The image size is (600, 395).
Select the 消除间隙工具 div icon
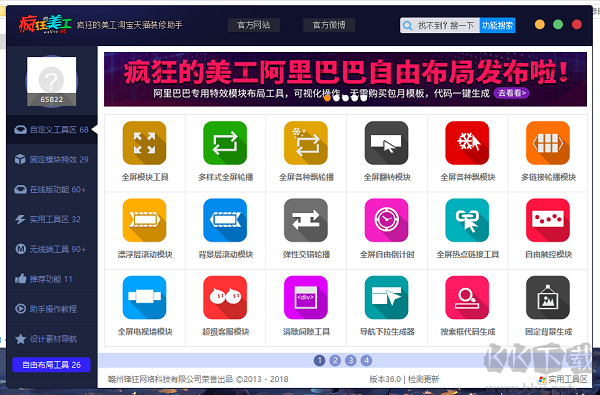pos(306,297)
